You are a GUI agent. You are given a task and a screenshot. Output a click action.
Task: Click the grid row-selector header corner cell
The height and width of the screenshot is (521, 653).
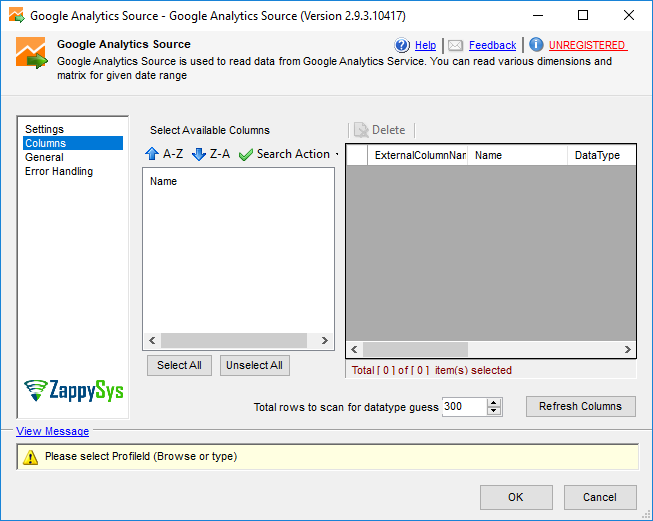tap(357, 155)
